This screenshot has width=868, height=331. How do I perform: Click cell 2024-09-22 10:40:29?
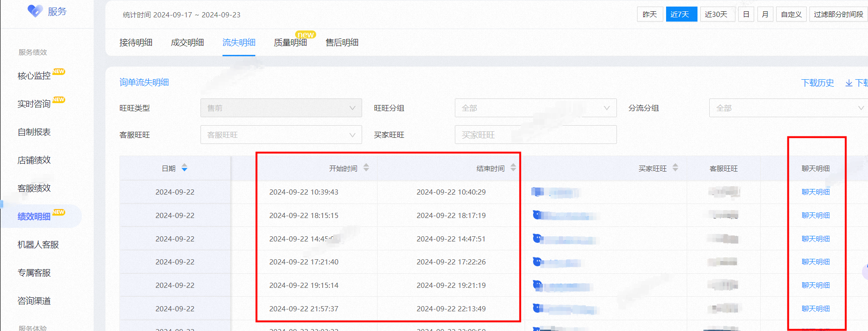(x=451, y=192)
